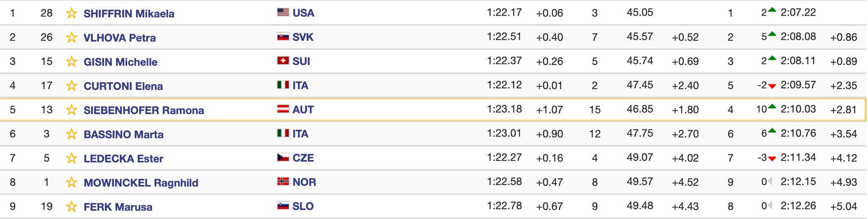The image size is (868, 219).
Task: Click the USA flag icon
Action: coord(283,12)
